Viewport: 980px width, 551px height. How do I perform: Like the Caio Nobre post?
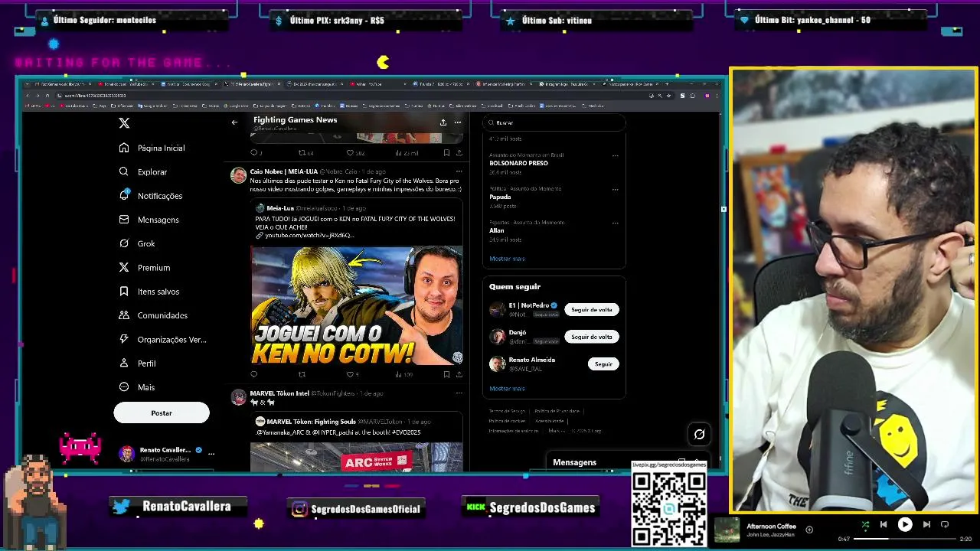point(350,374)
